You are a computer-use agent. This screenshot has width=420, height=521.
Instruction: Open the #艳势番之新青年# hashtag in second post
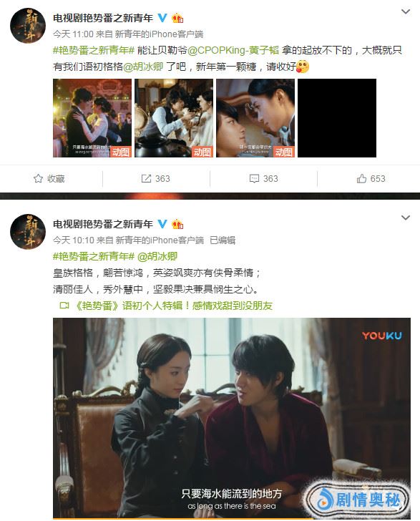pos(94,256)
